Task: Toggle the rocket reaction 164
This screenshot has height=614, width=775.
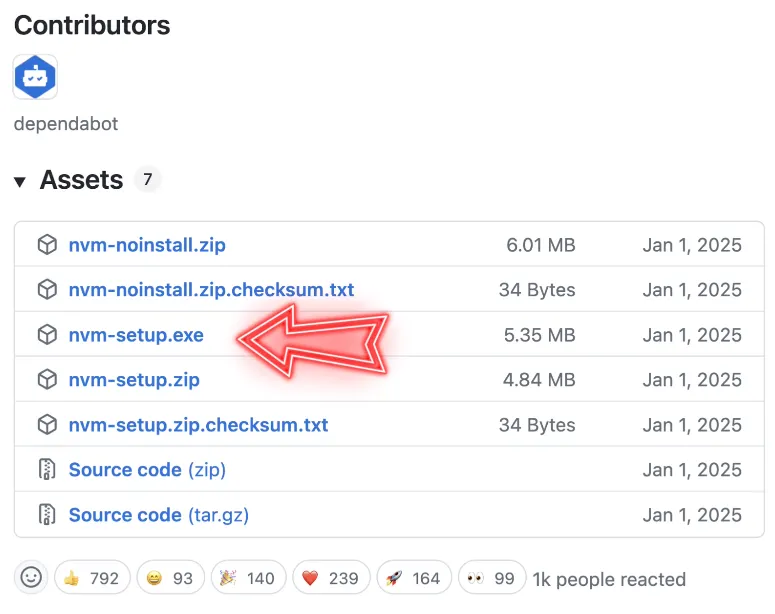Action: [414, 577]
